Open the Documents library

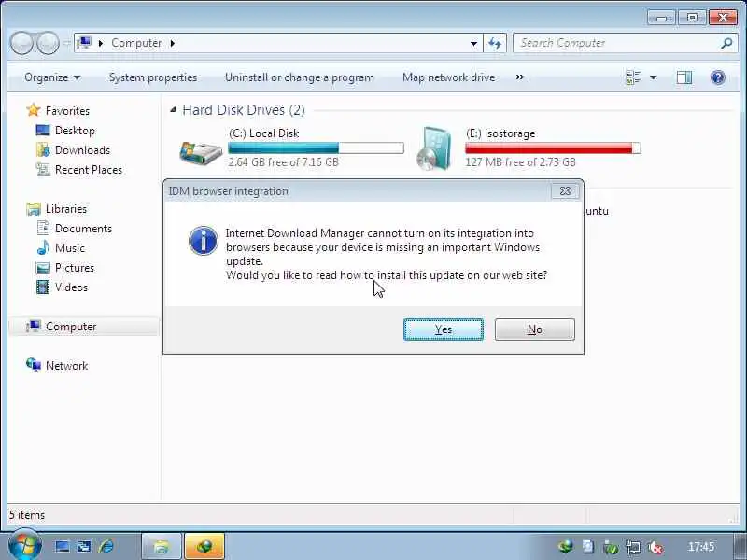click(83, 229)
